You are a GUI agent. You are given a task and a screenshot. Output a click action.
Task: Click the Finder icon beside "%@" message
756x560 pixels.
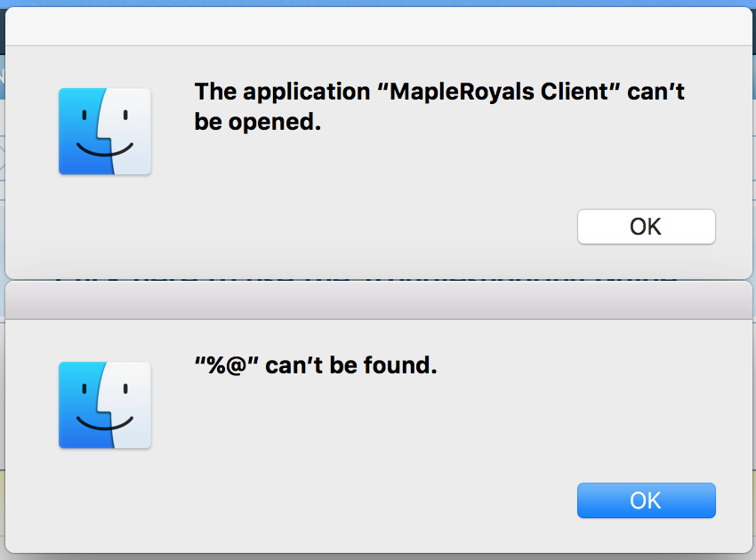coord(105,404)
